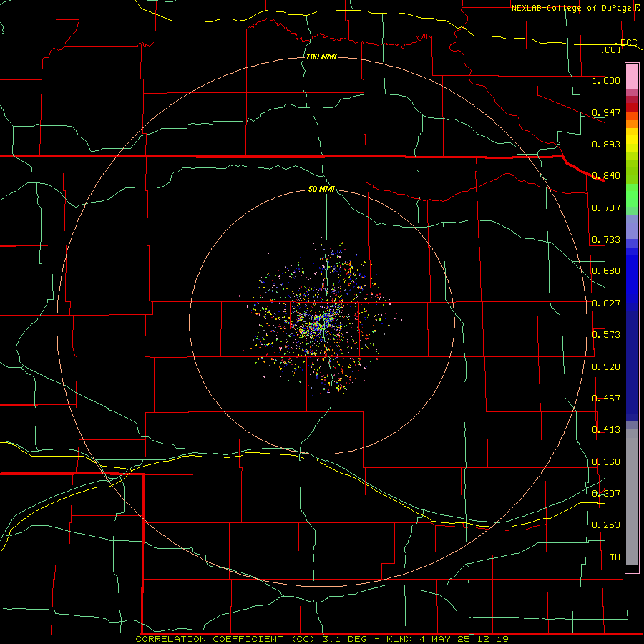The image size is (644, 644).
Task: Click the 0.520 color scale value
Action: [606, 367]
